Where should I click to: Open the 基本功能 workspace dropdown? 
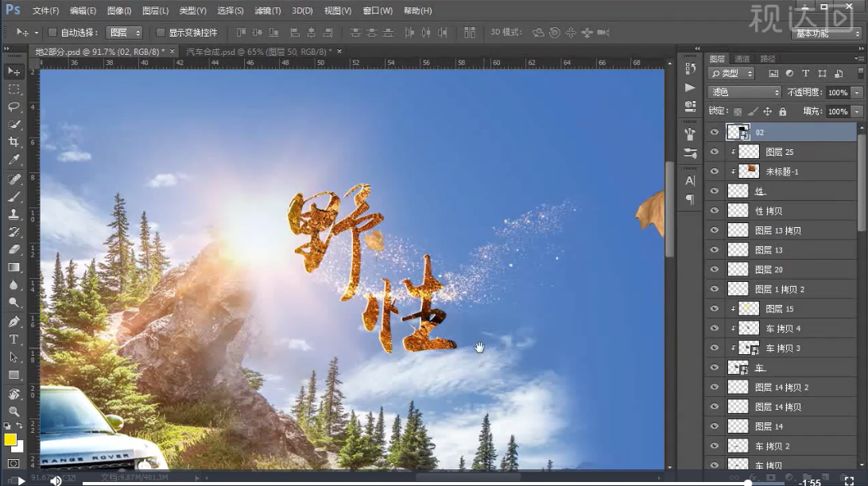tap(827, 33)
